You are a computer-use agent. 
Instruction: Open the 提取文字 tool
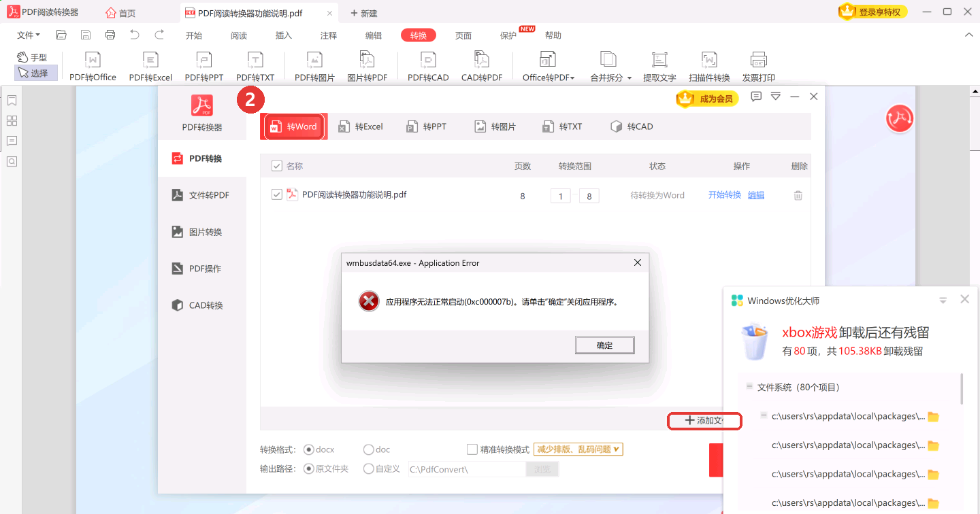659,67
